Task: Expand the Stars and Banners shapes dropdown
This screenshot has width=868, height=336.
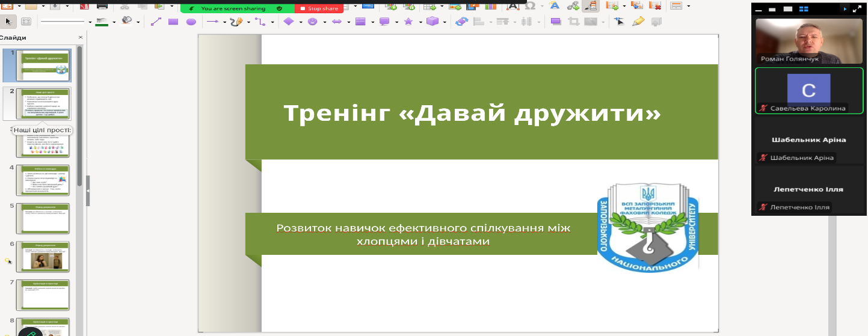Action: [419, 22]
